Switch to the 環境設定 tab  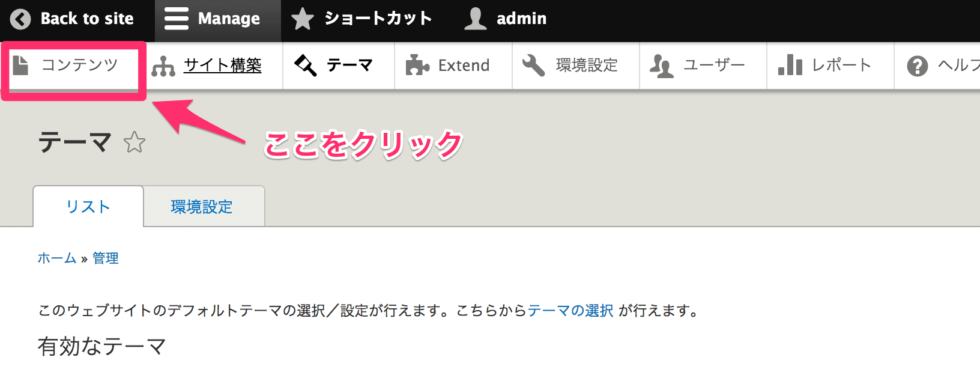pyautogui.click(x=202, y=207)
